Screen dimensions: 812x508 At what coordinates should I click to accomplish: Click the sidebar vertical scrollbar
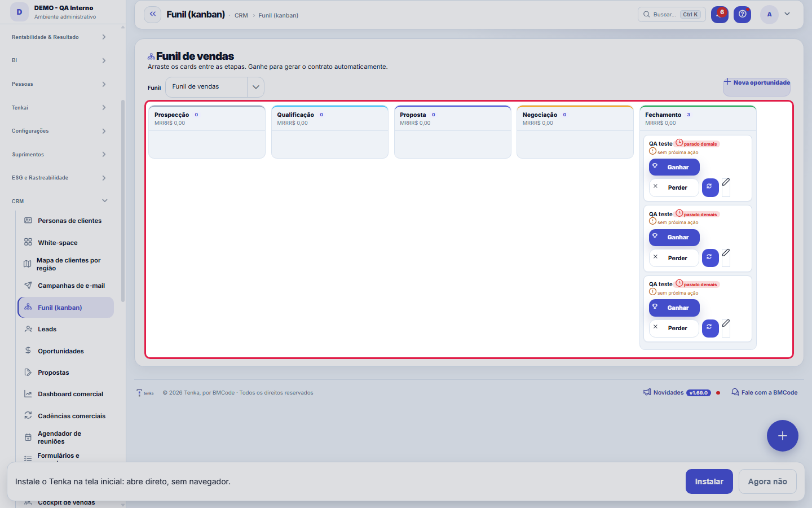click(x=123, y=201)
